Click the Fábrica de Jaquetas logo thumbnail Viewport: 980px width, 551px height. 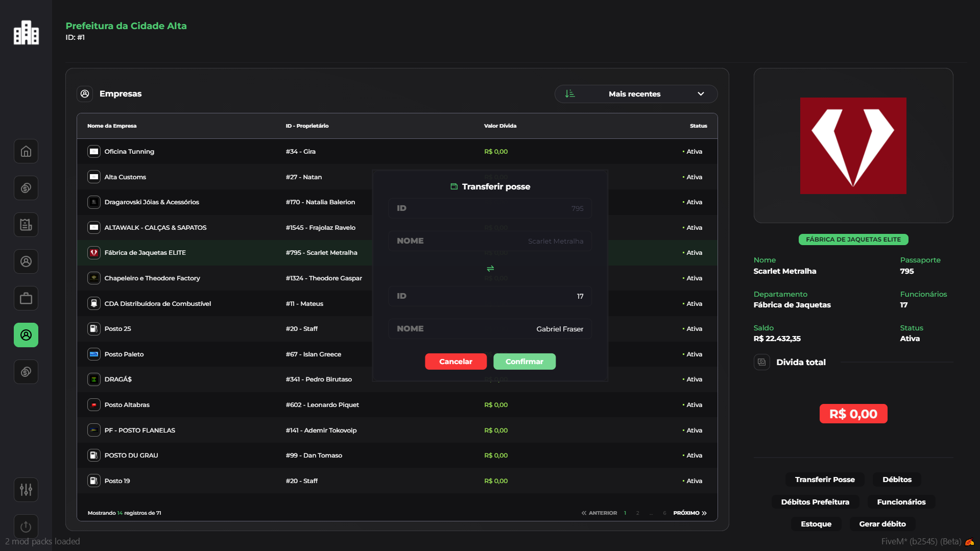tap(853, 146)
